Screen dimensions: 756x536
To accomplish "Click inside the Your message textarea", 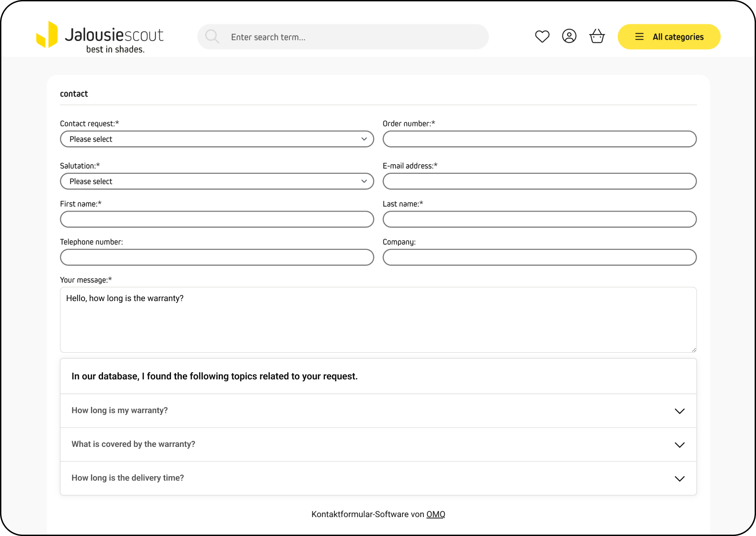I will coord(378,324).
